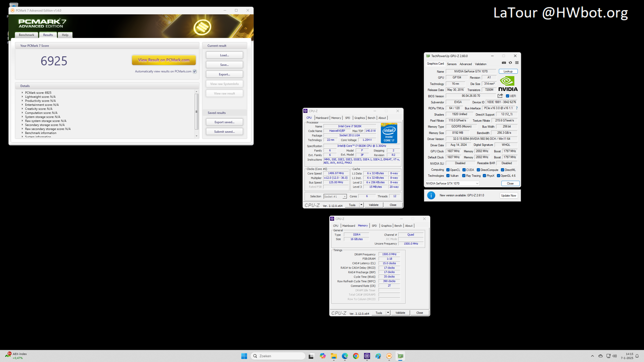Open the Socket #1 selection dropdown in CPU-Z
Image resolution: width=644 pixels, height=362 pixels.
pyautogui.click(x=335, y=197)
